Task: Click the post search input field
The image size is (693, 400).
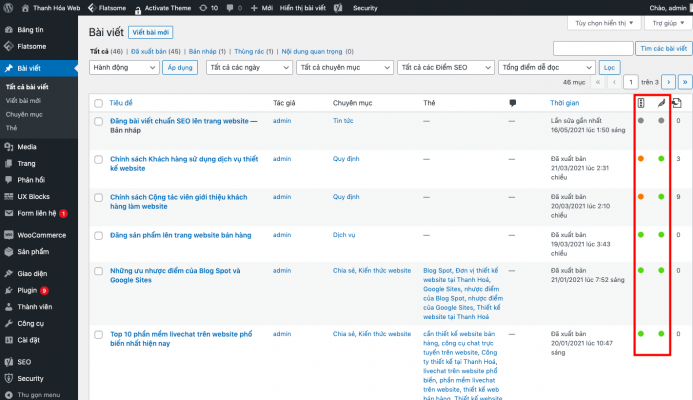Action: 592,48
